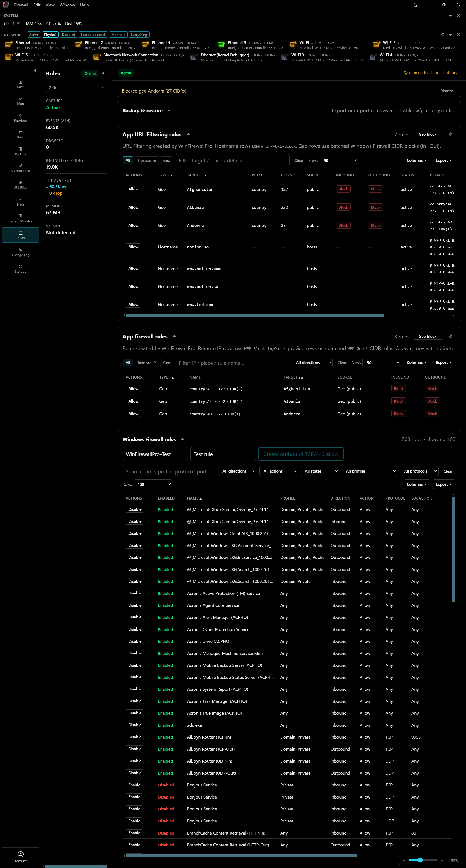The width and height of the screenshot is (466, 868).
Task: Focus the Search name, profile, protocol field
Action: tap(169, 471)
